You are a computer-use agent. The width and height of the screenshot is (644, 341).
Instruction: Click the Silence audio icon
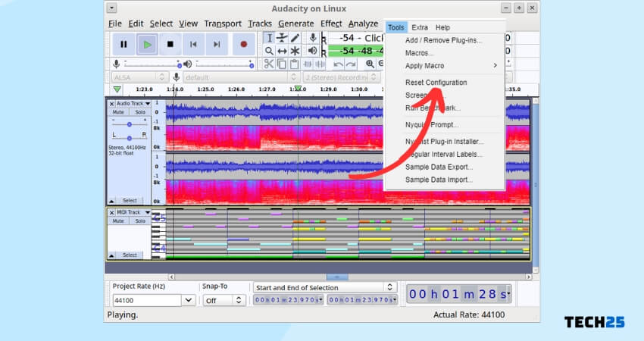320,64
